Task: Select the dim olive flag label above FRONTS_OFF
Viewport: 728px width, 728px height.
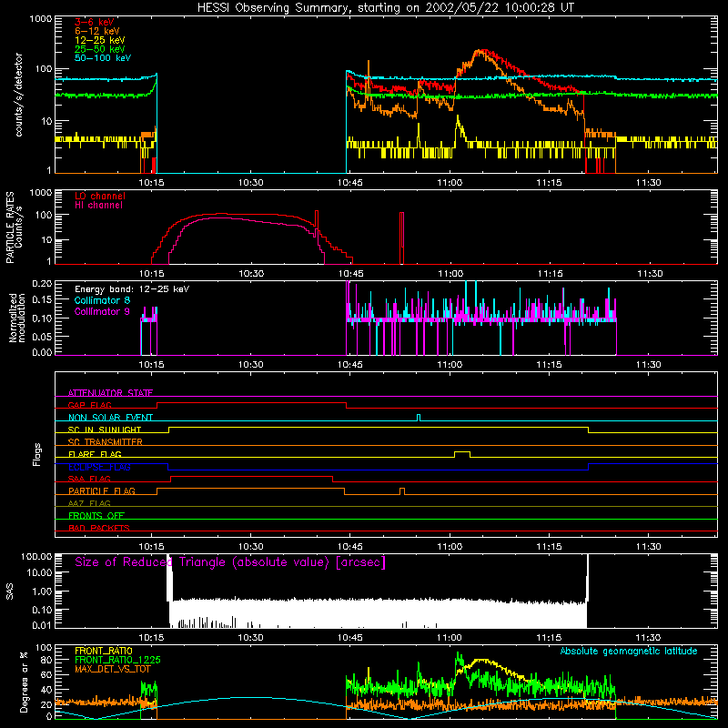Action: pyautogui.click(x=89, y=503)
